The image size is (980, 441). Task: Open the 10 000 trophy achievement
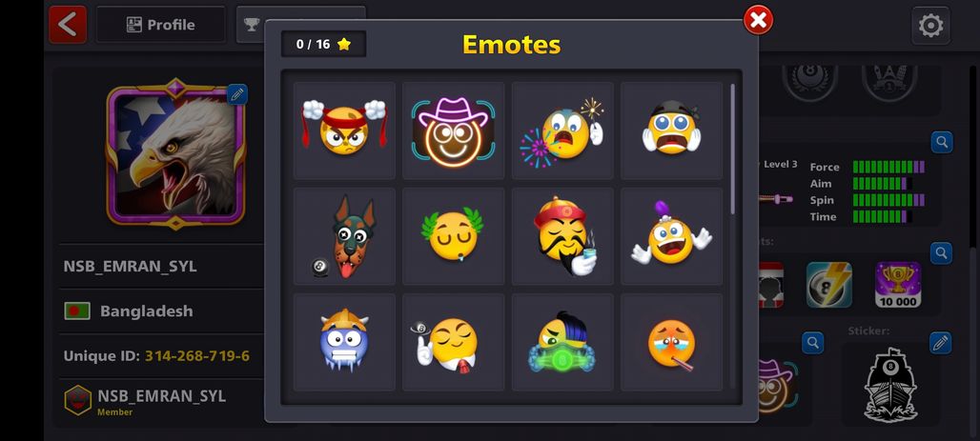pos(899,285)
